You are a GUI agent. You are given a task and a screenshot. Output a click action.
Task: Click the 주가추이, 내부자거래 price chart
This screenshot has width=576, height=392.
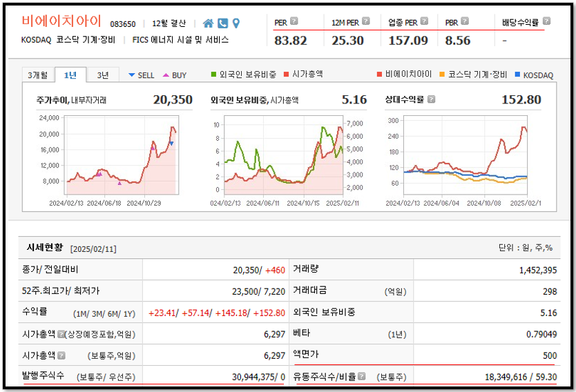123,155
